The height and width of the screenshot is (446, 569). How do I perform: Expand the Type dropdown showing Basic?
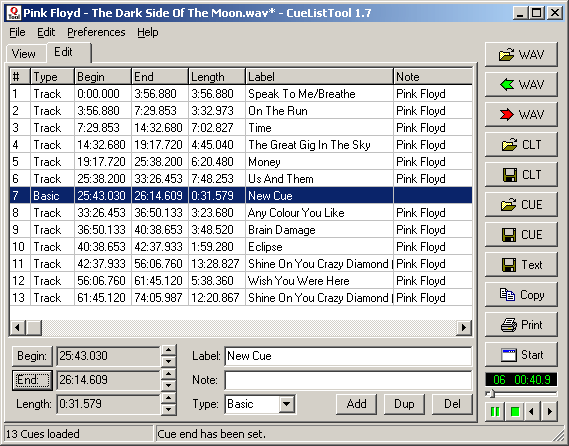tap(287, 404)
